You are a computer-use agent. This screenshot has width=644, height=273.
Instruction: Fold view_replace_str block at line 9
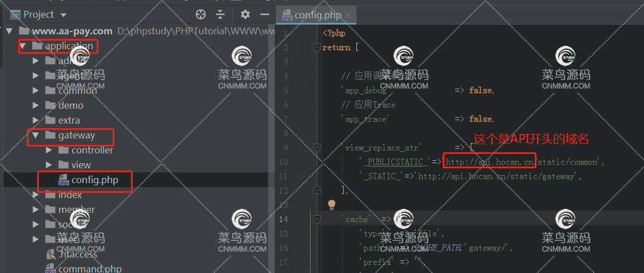point(317,147)
